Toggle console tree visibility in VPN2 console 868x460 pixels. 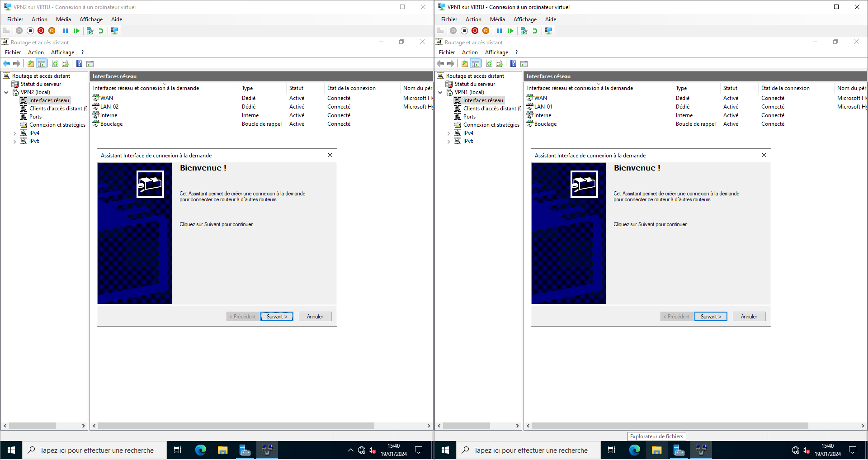click(42, 64)
